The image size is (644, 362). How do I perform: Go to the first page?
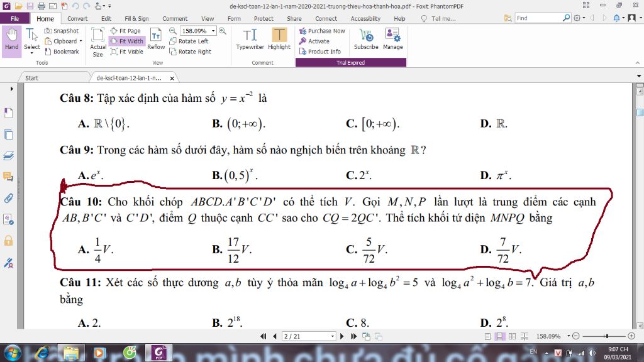click(264, 337)
